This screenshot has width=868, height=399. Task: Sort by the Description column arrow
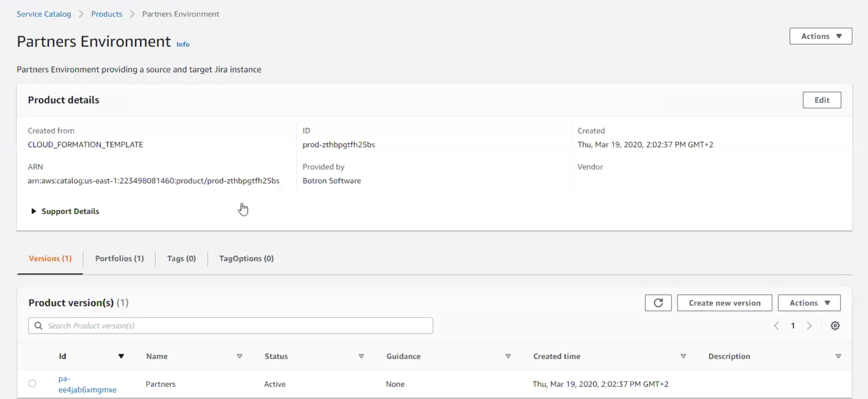[x=838, y=356]
